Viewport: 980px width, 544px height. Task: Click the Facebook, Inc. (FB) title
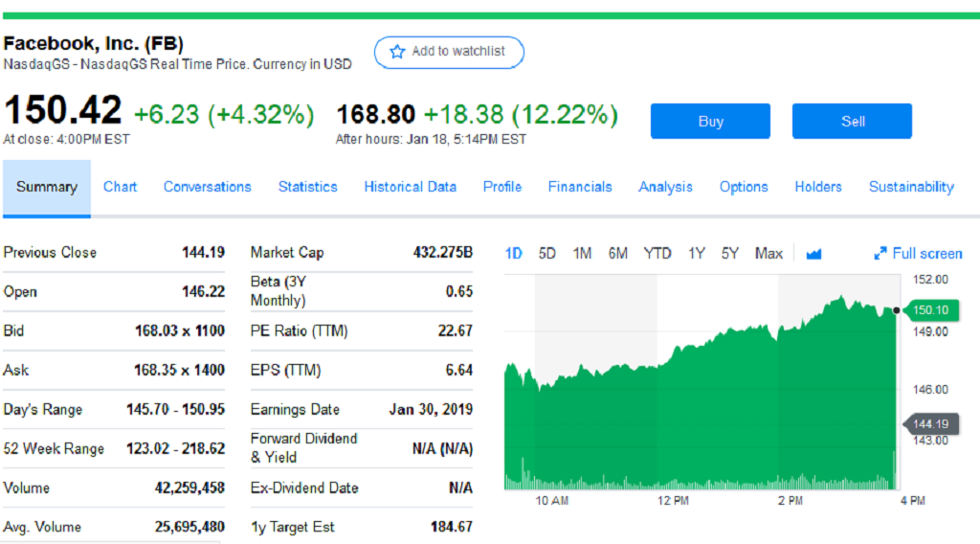pyautogui.click(x=93, y=43)
